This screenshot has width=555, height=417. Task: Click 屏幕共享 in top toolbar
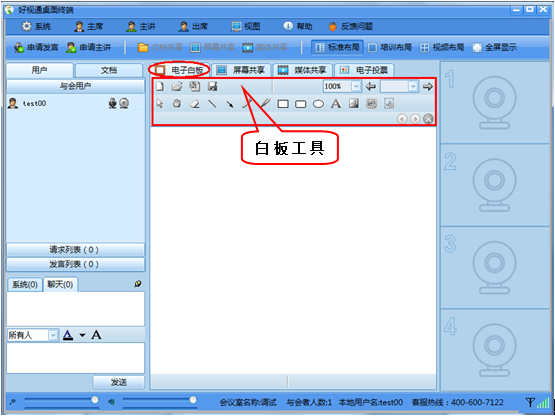click(x=212, y=47)
